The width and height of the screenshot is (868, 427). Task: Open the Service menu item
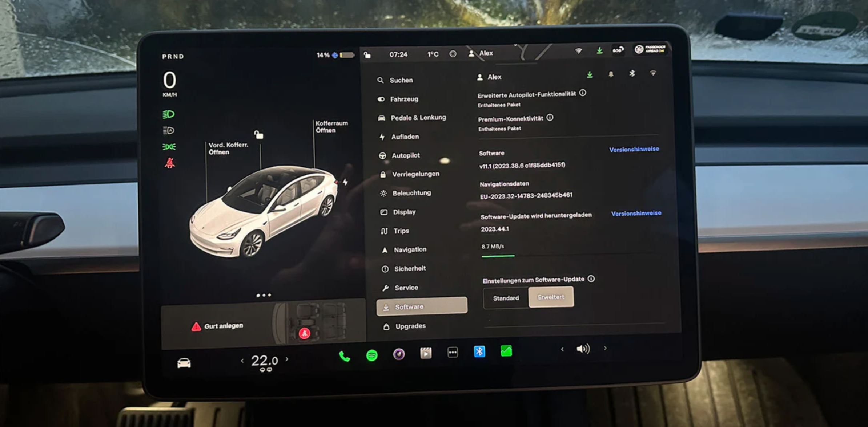click(x=400, y=288)
